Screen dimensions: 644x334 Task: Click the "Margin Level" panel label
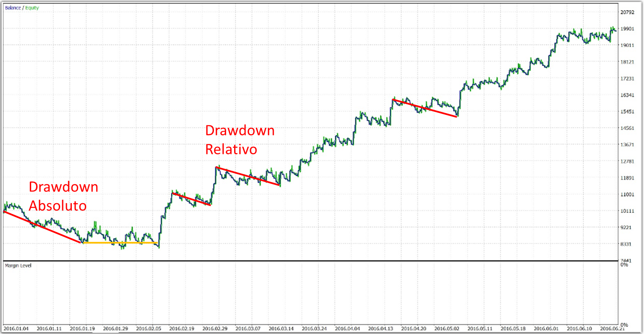(18, 266)
